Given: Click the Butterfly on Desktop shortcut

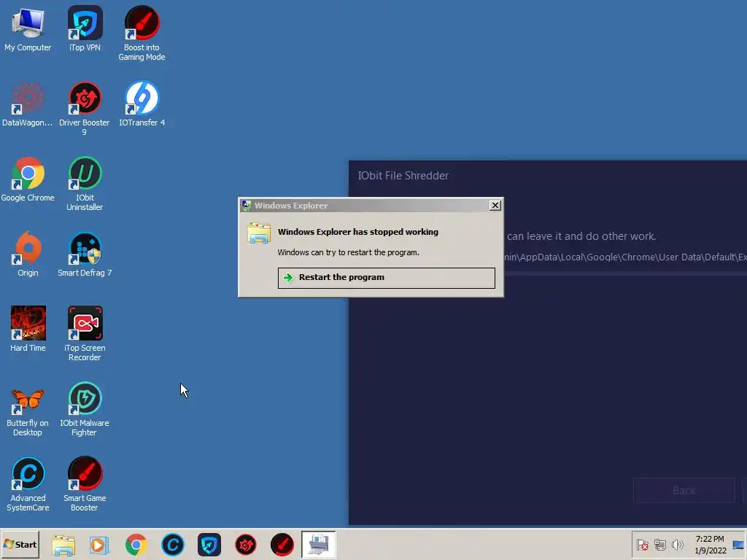Looking at the screenshot, I should pyautogui.click(x=28, y=410).
